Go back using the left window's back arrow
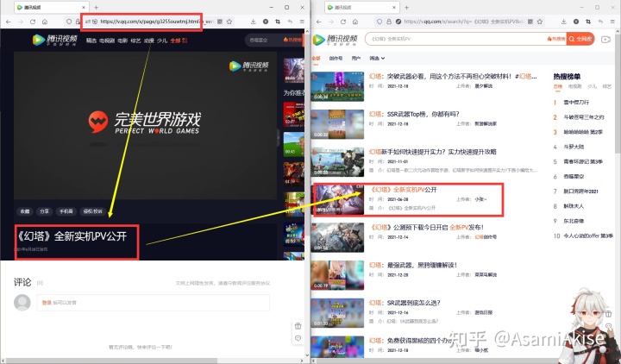 pos(9,22)
